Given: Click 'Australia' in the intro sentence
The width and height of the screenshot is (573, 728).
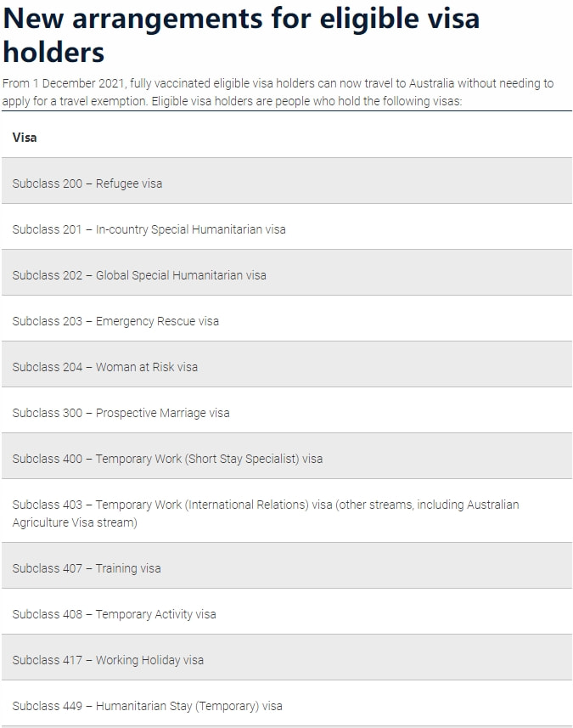Looking at the screenshot, I should tap(431, 83).
